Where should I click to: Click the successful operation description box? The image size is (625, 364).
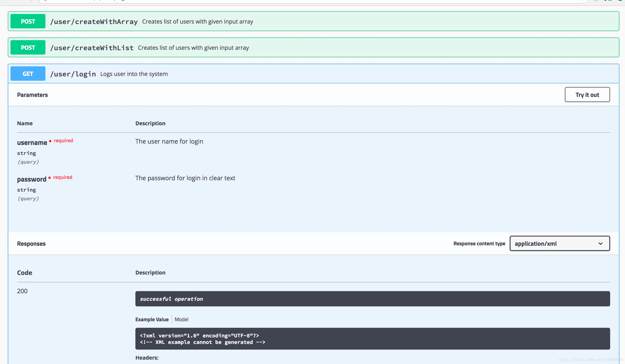point(372,299)
